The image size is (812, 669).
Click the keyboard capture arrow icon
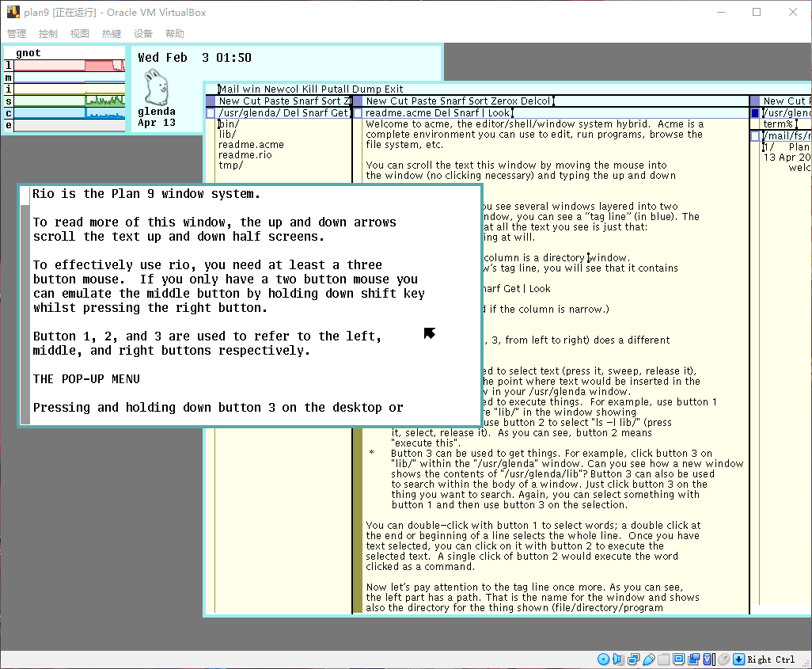coord(739,659)
